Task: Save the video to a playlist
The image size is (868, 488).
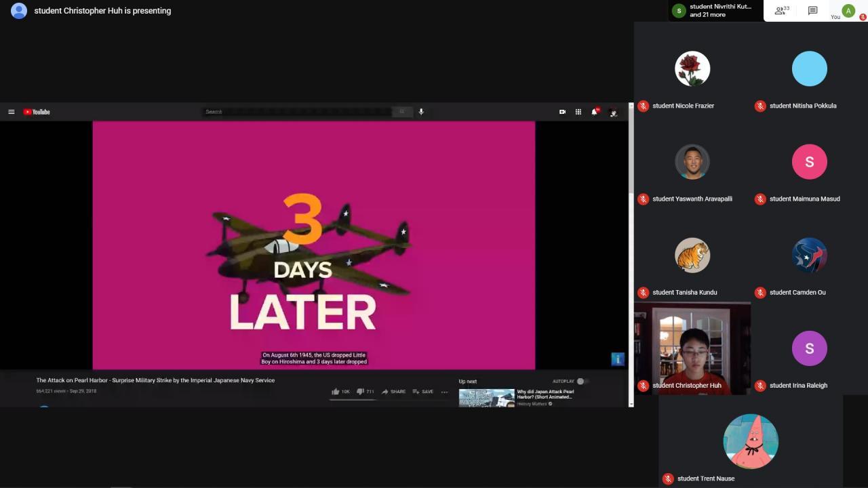Action: [x=423, y=392]
